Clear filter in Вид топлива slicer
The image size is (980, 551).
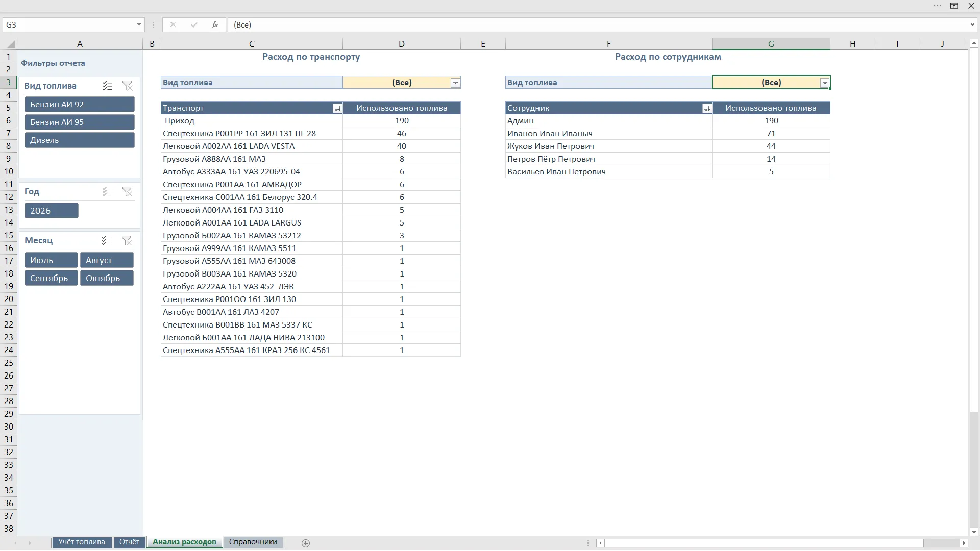(127, 86)
